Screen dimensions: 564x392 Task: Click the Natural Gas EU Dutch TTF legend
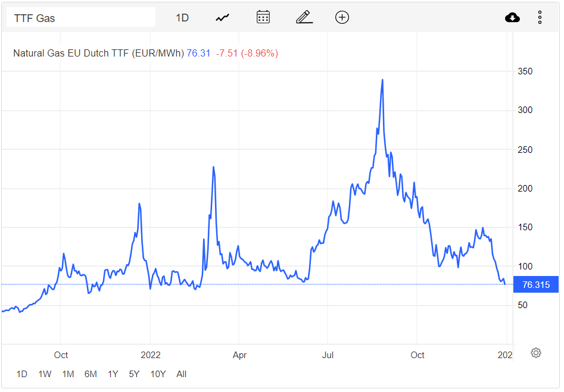[98, 54]
